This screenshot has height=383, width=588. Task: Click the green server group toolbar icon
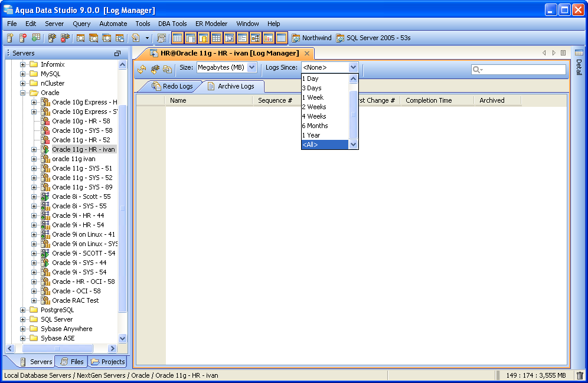pos(36,38)
